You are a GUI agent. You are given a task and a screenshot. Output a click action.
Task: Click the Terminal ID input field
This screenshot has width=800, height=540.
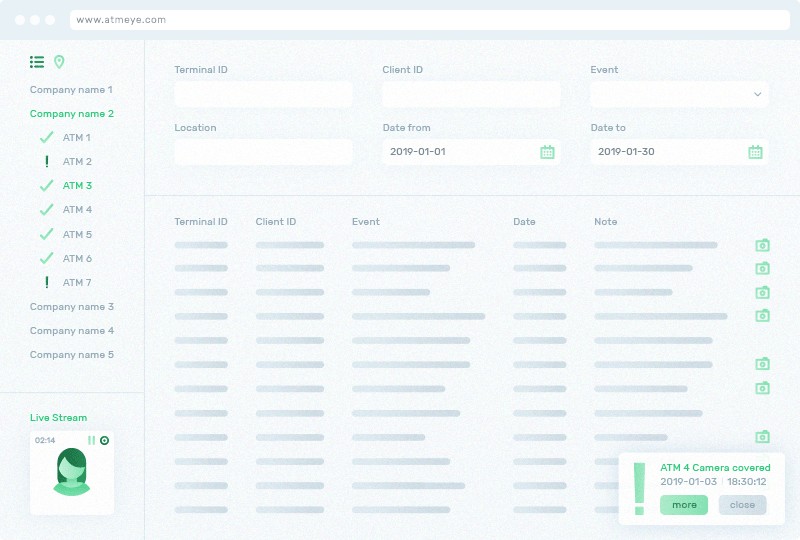263,94
